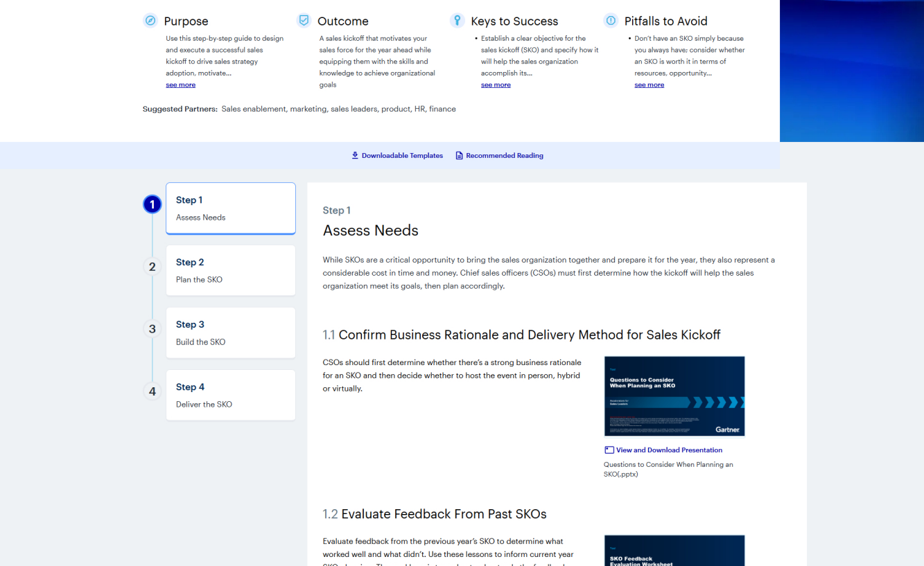Open the Questions to Consider presentation thumbnail
The image size is (924, 566).
tap(674, 396)
